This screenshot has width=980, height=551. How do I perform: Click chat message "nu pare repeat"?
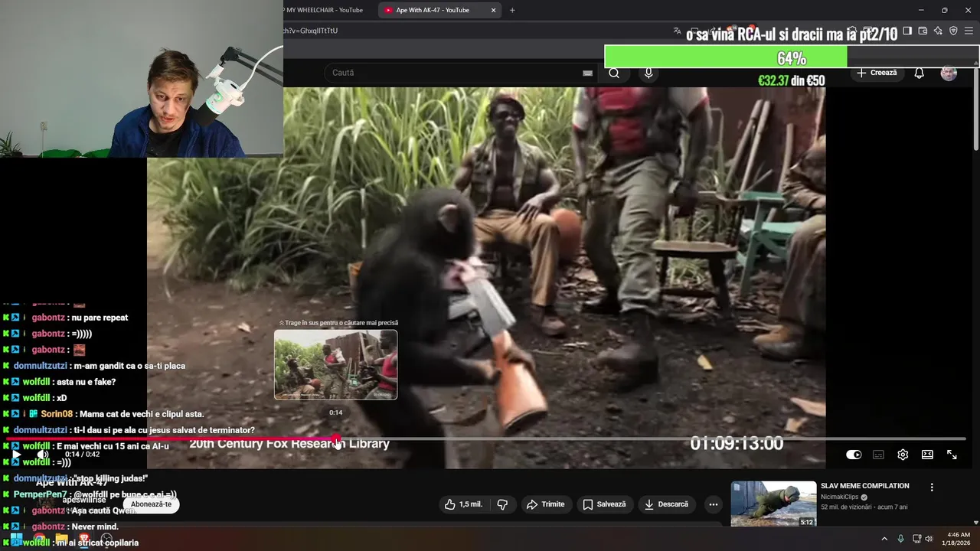click(x=100, y=318)
